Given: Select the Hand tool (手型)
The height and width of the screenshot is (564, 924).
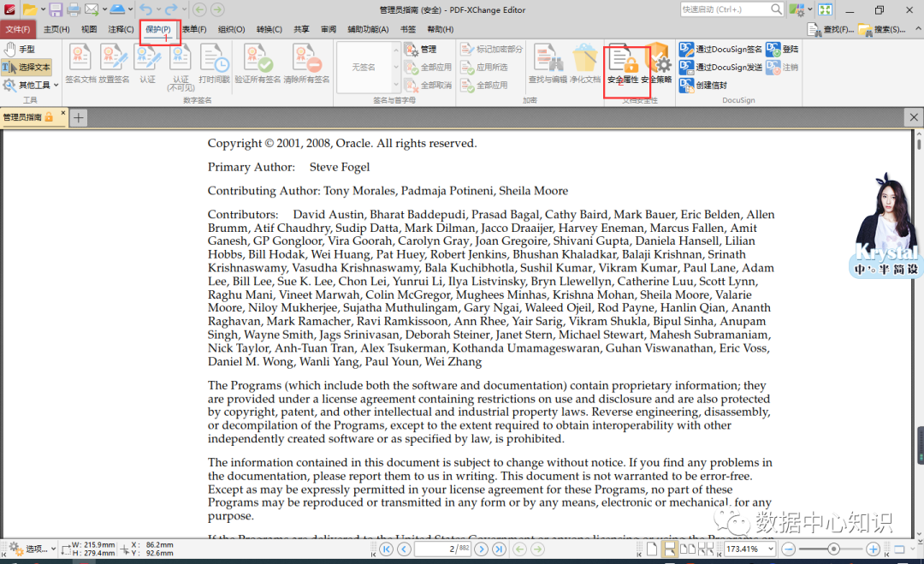Looking at the screenshot, I should click(x=20, y=49).
